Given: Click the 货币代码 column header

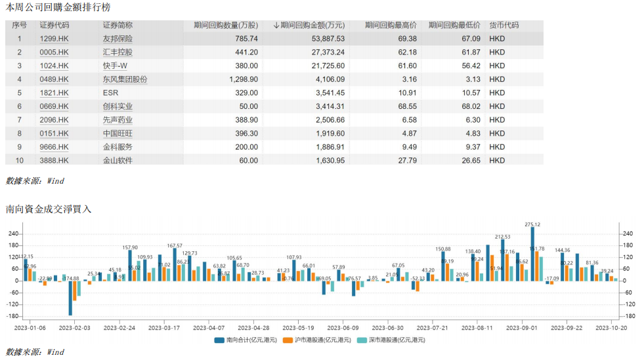Looking at the screenshot, I should [504, 26].
